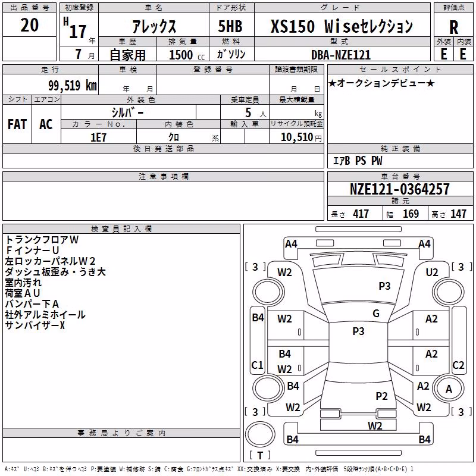Click the FAT shift value
The width and height of the screenshot is (476, 476).
[x=17, y=124]
